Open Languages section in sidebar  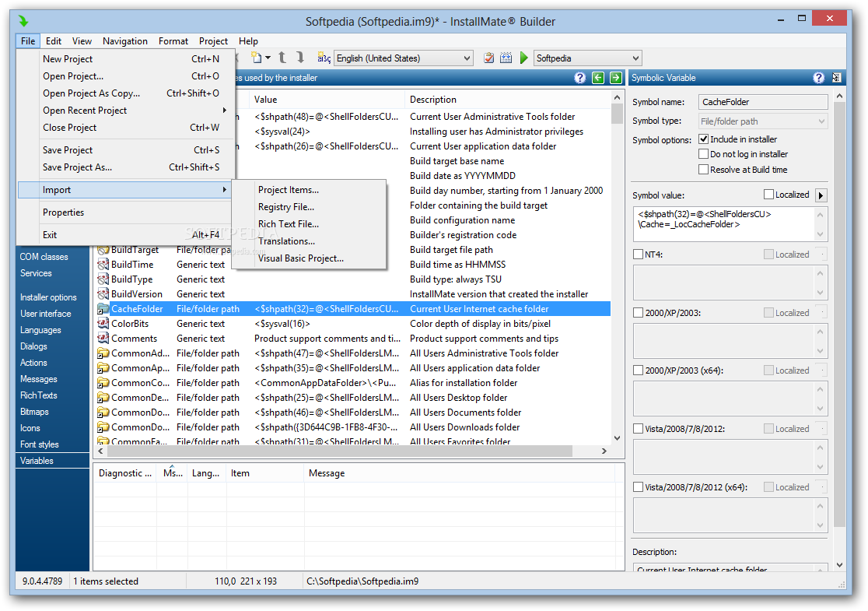point(40,330)
